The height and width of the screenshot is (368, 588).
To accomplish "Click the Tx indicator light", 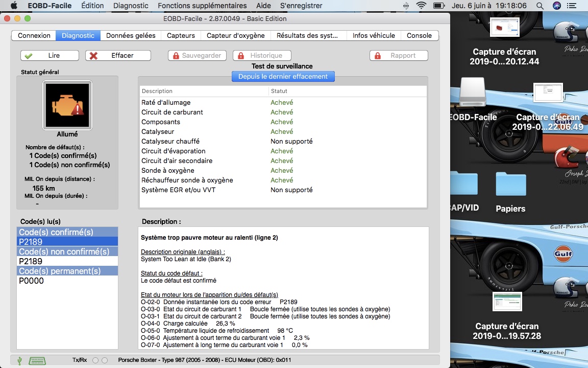I will tap(95, 360).
